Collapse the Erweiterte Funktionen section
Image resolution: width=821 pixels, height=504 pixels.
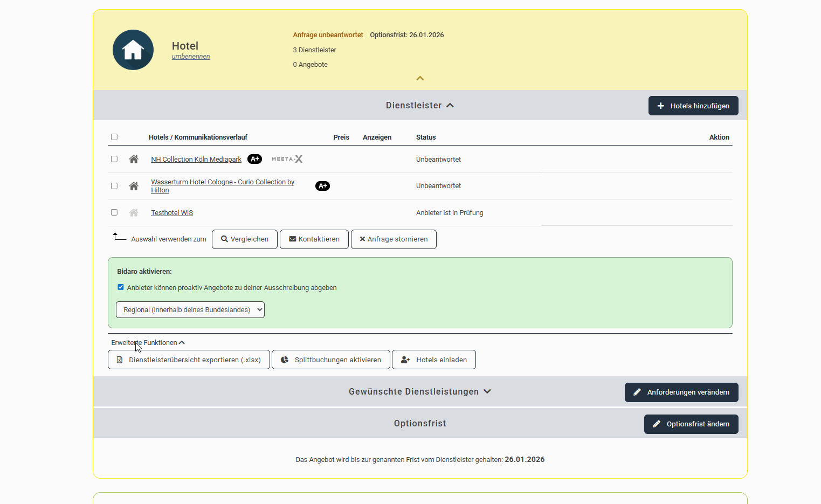tap(148, 343)
